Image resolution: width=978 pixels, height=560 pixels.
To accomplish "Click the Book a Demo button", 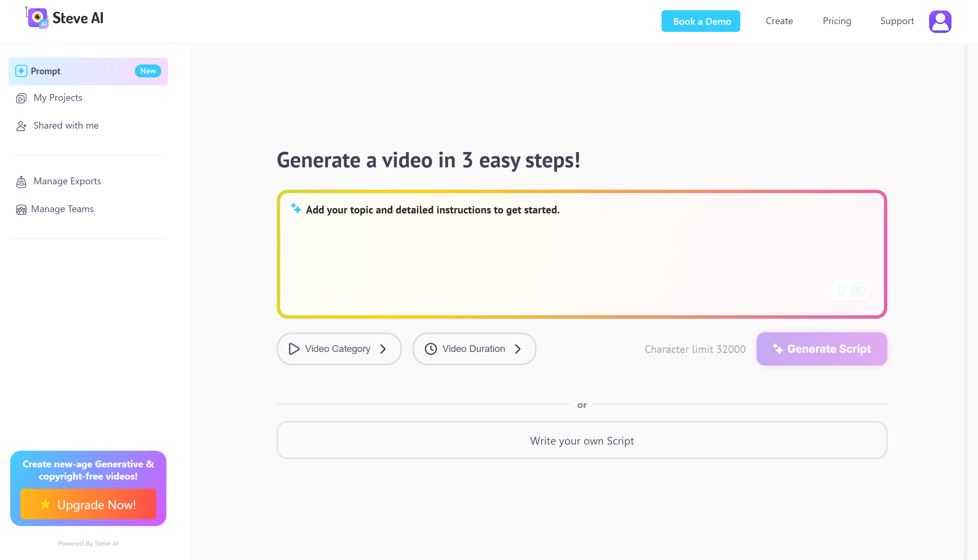I will 701,21.
